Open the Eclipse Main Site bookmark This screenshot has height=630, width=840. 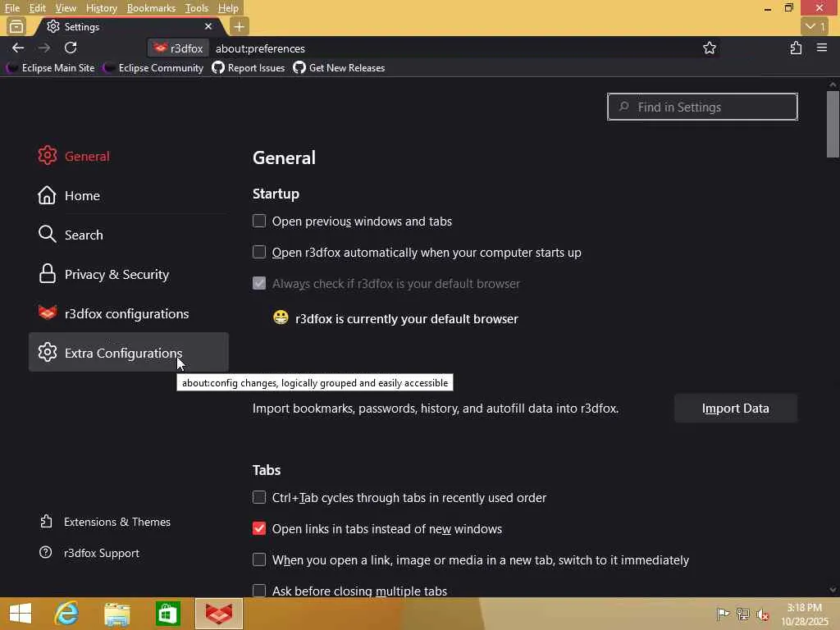click(50, 68)
